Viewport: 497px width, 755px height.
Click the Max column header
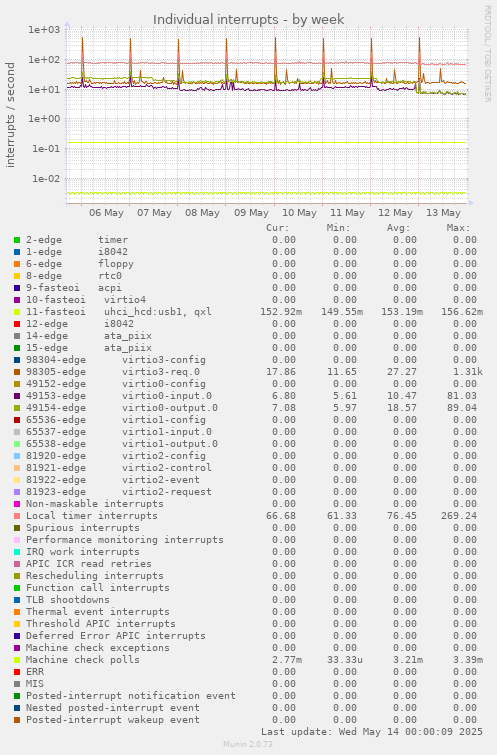pyautogui.click(x=458, y=228)
